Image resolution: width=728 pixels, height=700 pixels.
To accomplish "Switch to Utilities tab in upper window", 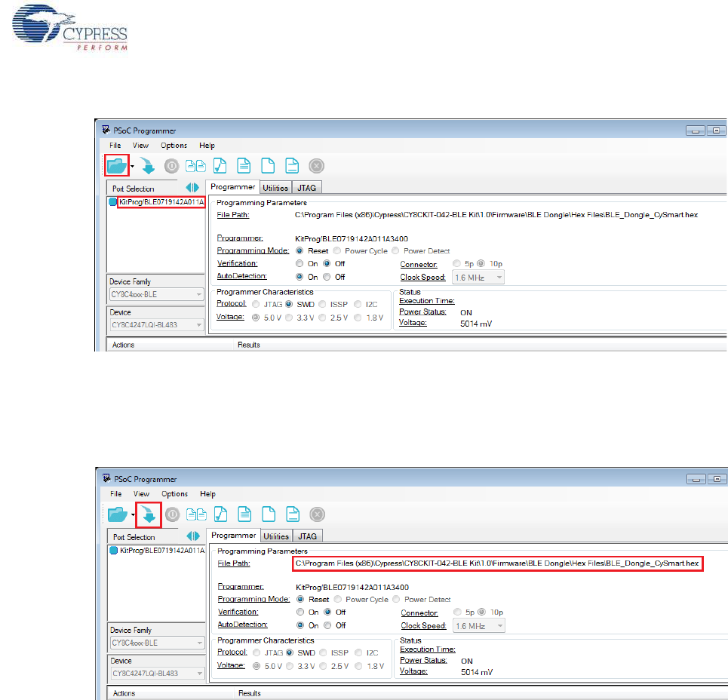I will click(x=275, y=188).
